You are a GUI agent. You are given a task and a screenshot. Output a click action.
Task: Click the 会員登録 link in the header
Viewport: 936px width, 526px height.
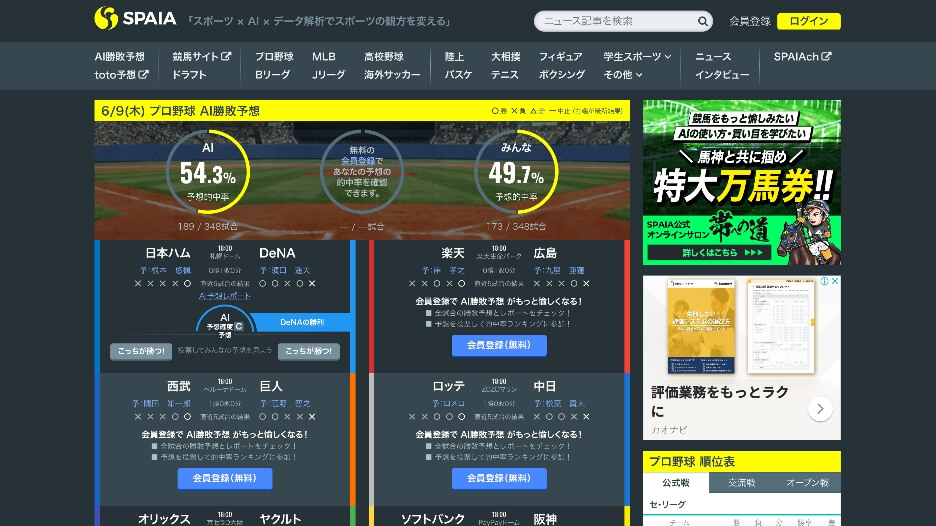[750, 21]
